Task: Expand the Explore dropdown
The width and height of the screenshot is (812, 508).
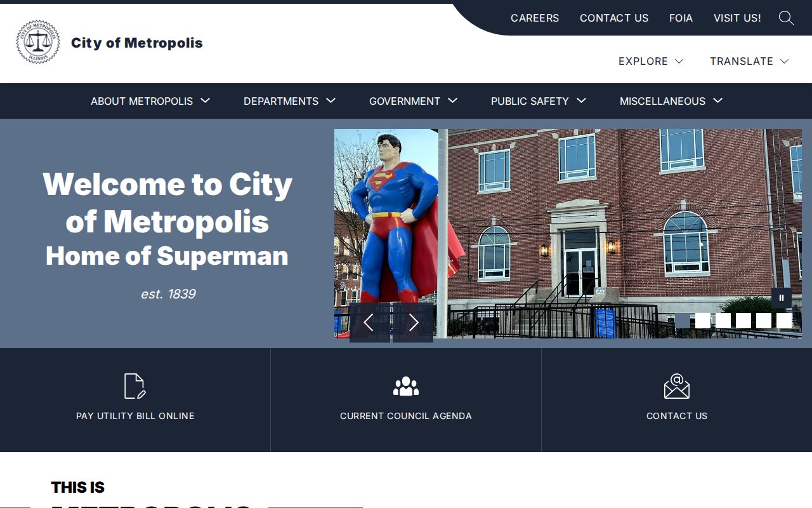Action: click(x=651, y=61)
